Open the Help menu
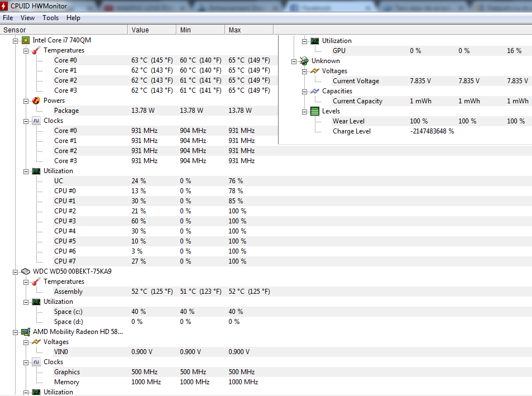 73,18
